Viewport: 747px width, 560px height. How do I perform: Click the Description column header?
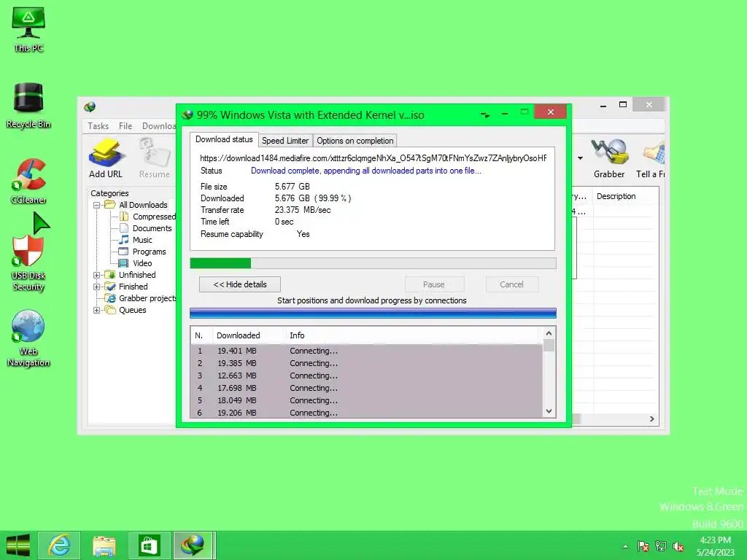click(x=625, y=196)
